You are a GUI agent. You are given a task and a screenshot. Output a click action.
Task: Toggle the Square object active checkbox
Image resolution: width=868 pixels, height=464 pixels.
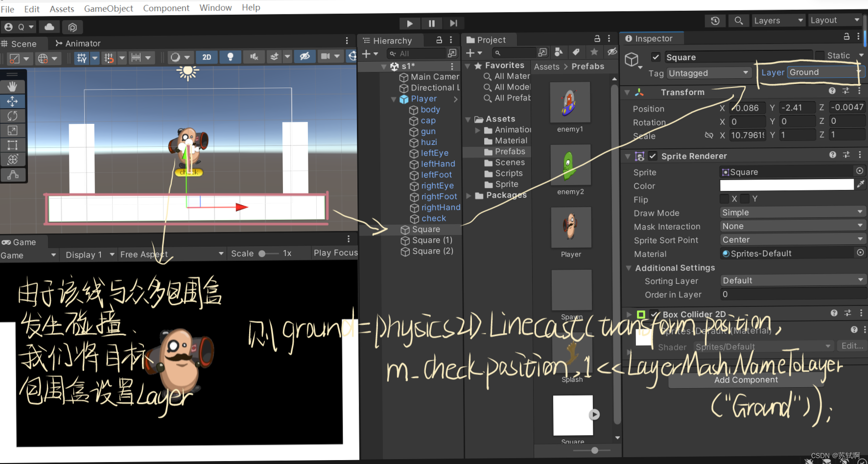click(x=656, y=57)
